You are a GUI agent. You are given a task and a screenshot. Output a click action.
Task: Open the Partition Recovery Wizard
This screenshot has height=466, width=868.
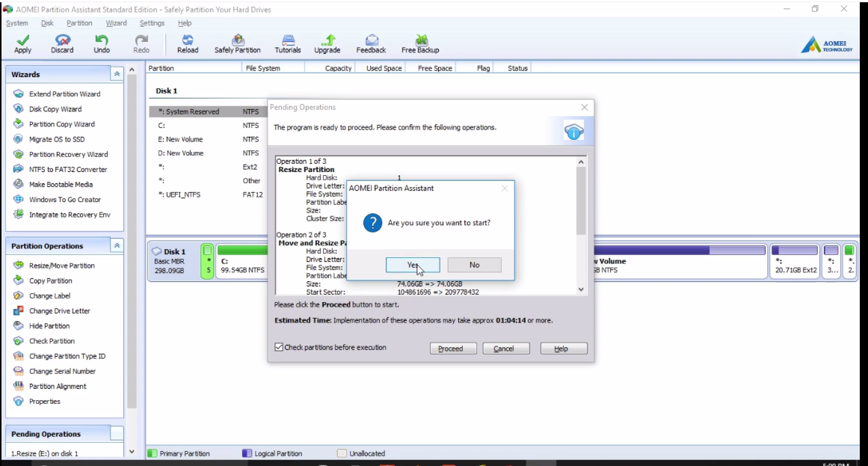[69, 154]
